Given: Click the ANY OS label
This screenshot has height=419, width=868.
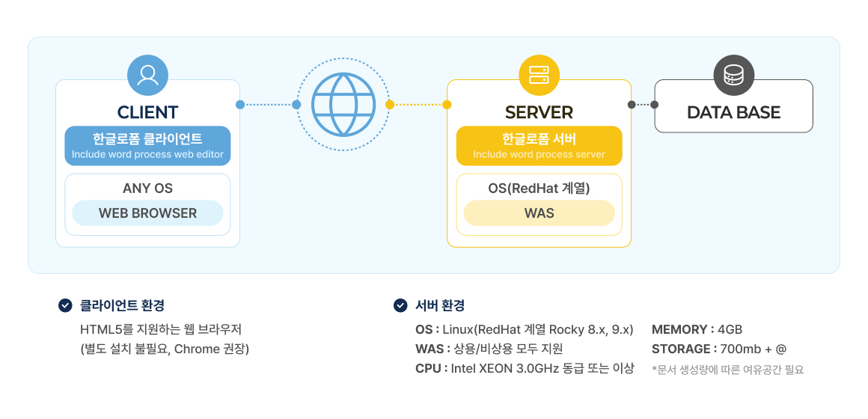Looking at the screenshot, I should [x=148, y=189].
